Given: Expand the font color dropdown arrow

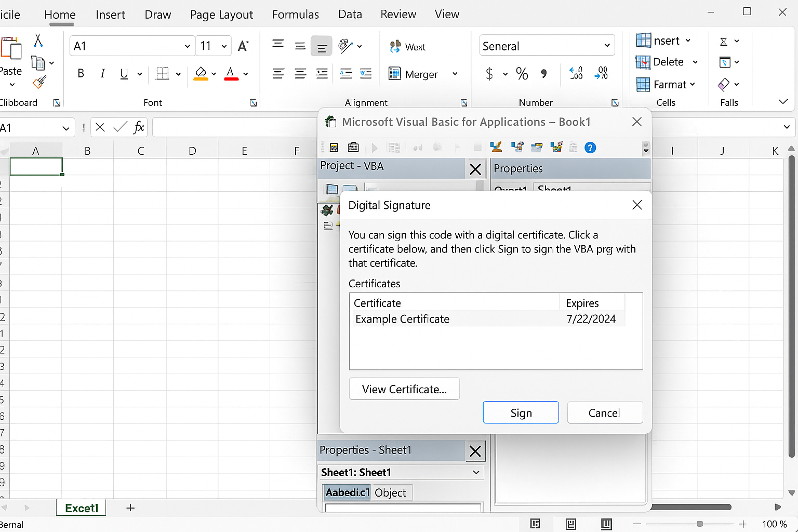Looking at the screenshot, I should (x=246, y=74).
